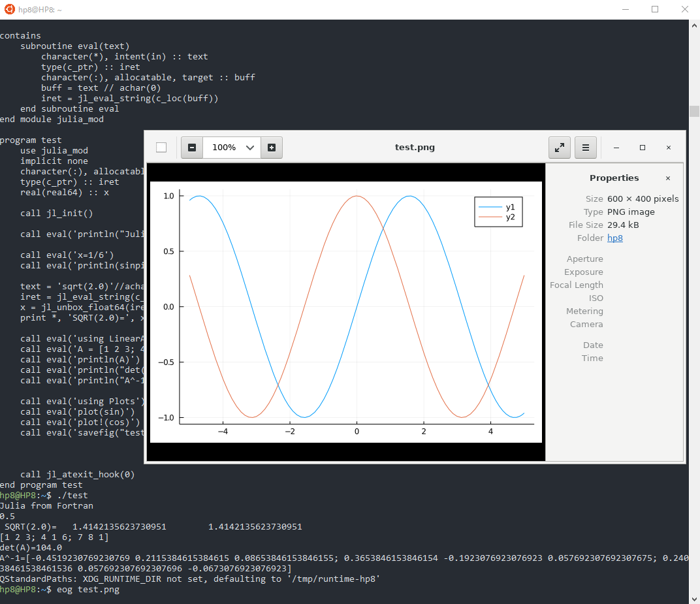
Task: Click 'end module julia_mod' line in terminal
Action: click(52, 119)
